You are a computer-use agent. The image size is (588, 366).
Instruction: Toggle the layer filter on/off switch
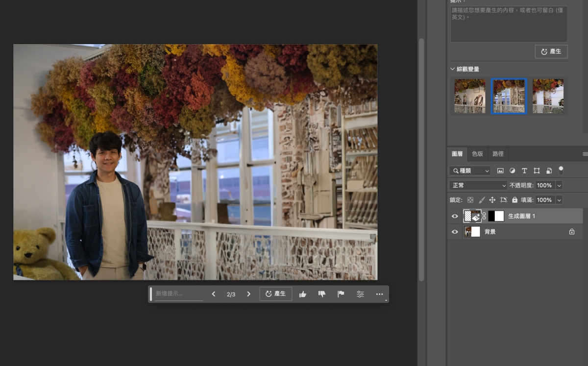(561, 171)
